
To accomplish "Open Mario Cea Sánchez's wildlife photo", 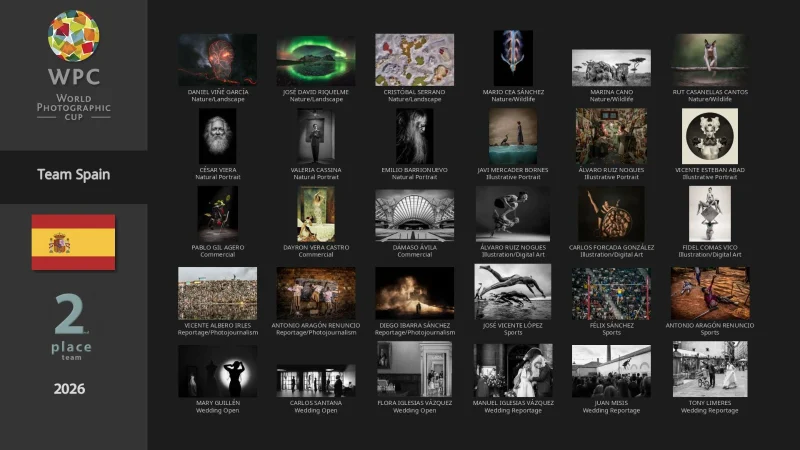I will tap(513, 59).
